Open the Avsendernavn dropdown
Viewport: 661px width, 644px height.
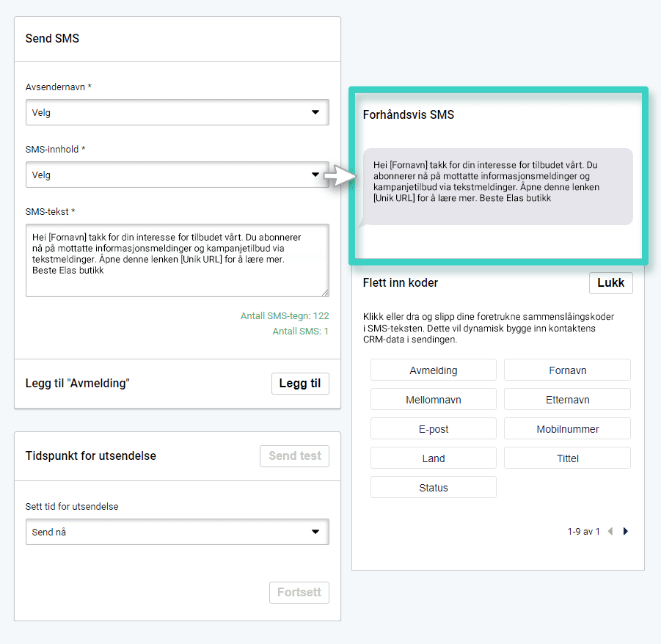177,113
